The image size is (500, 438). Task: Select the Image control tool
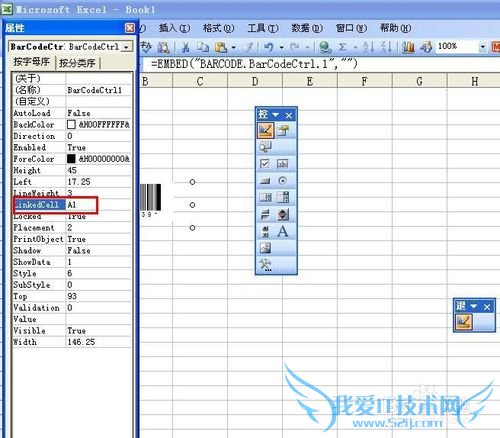[x=265, y=248]
